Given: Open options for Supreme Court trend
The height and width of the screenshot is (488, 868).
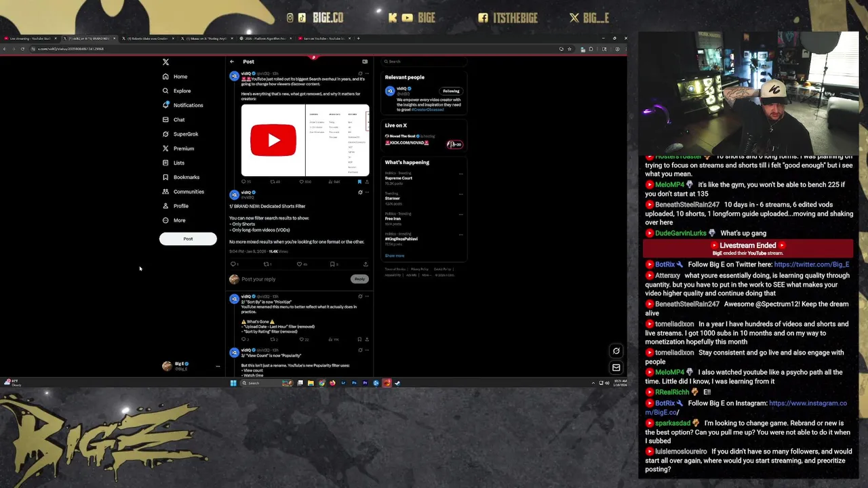Looking at the screenshot, I should pos(461,174).
